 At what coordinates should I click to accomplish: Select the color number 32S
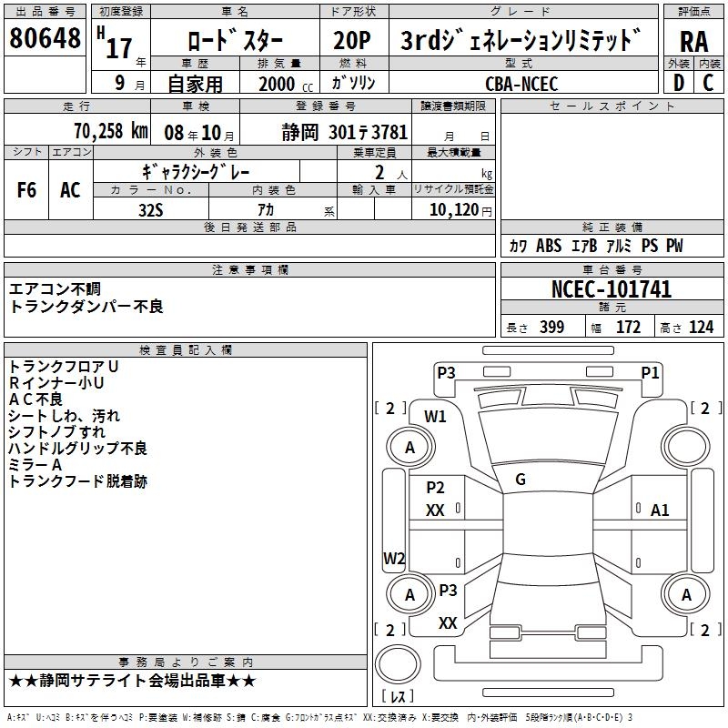149,209
